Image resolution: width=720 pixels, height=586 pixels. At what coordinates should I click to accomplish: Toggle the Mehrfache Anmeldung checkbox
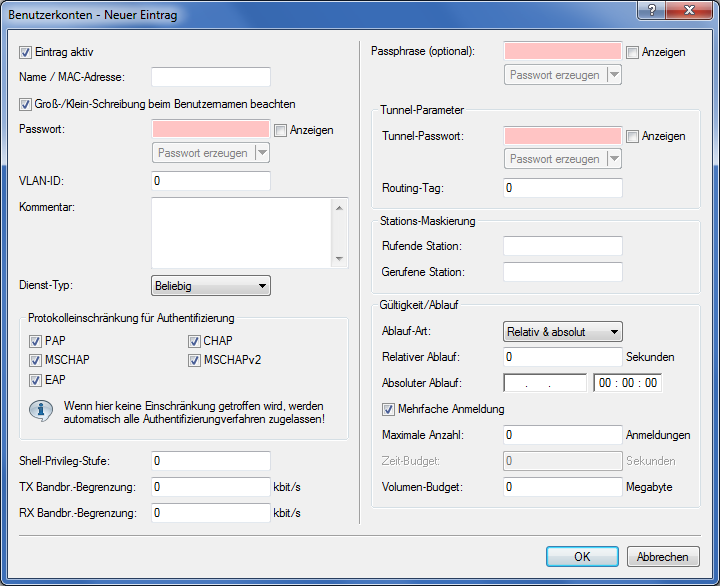coord(389,409)
